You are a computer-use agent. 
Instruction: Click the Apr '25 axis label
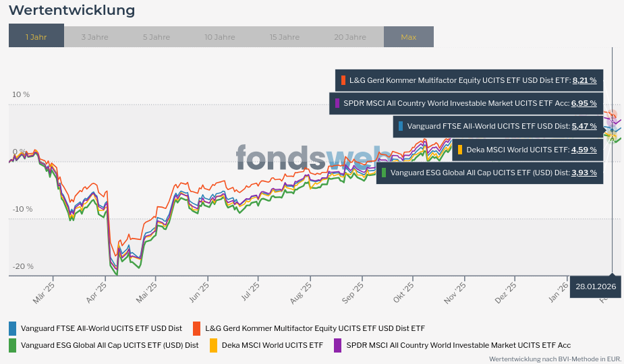pyautogui.click(x=96, y=293)
